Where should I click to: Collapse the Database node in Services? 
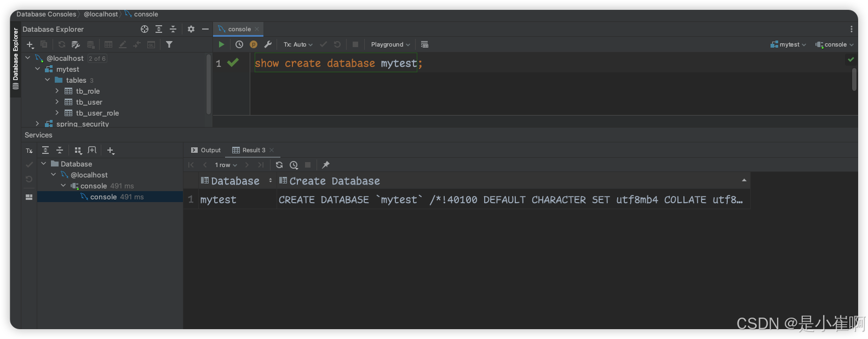coord(44,164)
